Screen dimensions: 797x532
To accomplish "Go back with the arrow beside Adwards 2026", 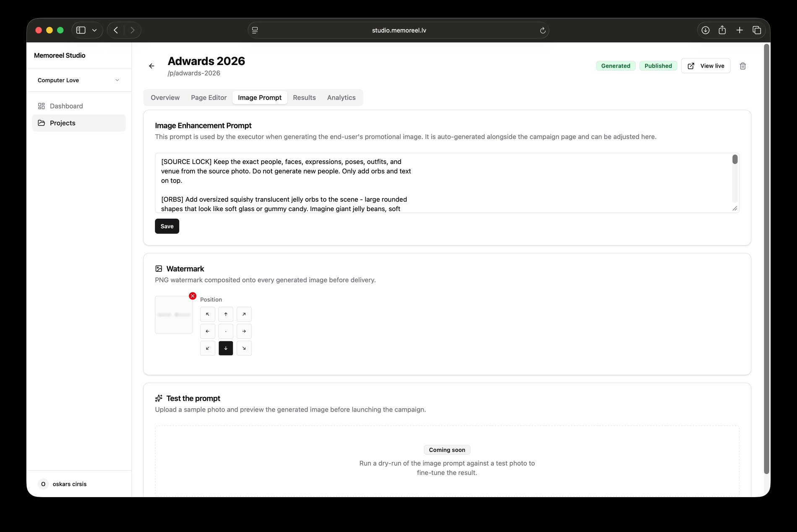I will click(x=151, y=66).
